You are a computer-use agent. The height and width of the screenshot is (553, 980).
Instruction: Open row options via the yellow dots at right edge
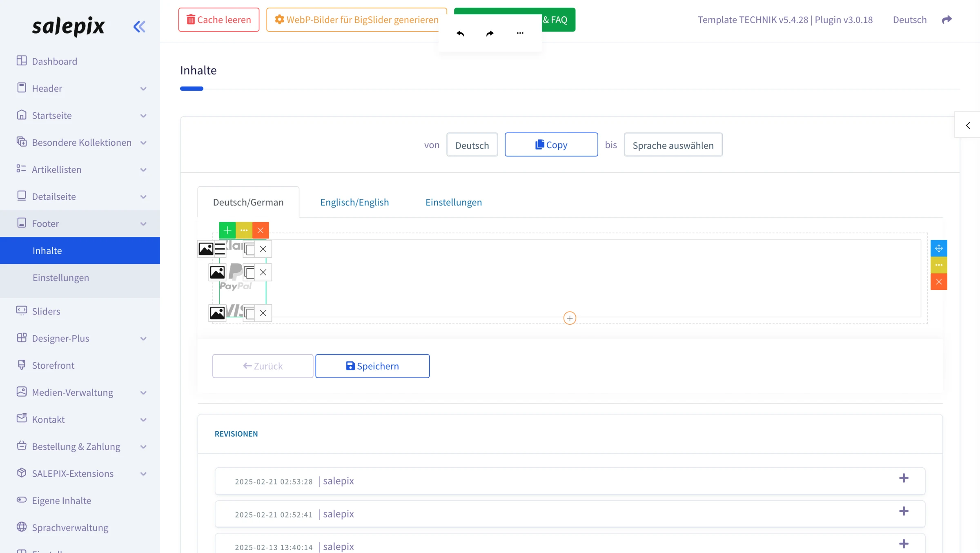939,265
